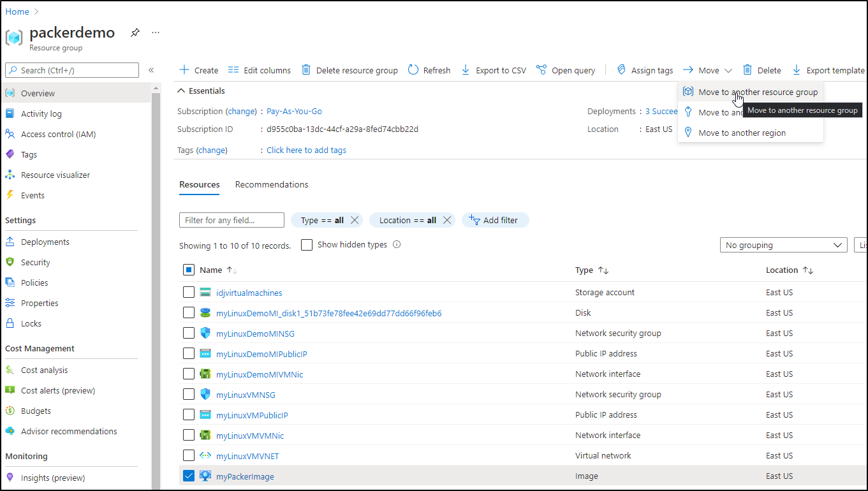Viewport: 868px width, 491px height.
Task: Click the myLinuxVMVNET virtual network icon
Action: click(205, 456)
